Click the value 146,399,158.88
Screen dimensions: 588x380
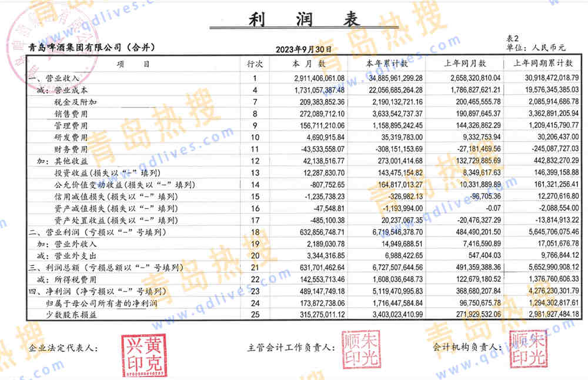[x=556, y=172]
